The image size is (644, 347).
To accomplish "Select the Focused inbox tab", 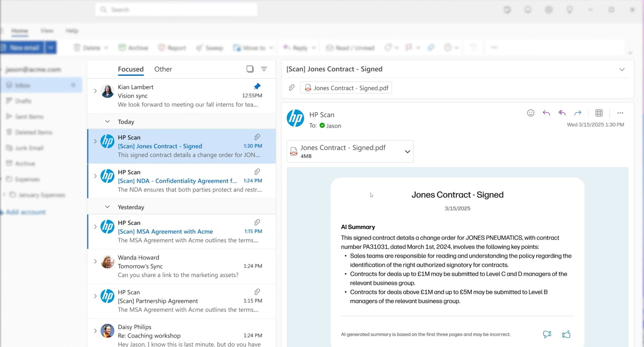I will click(x=131, y=69).
